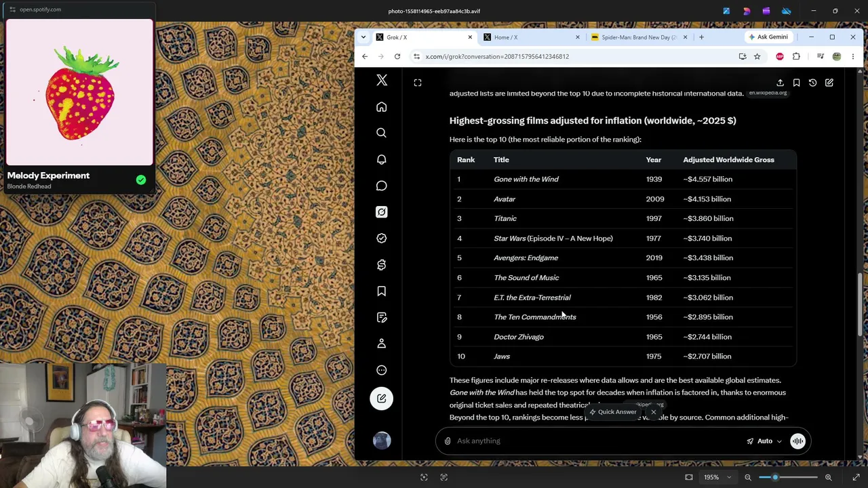
Task: Open the account avatar in X sidebar
Action: tap(382, 441)
